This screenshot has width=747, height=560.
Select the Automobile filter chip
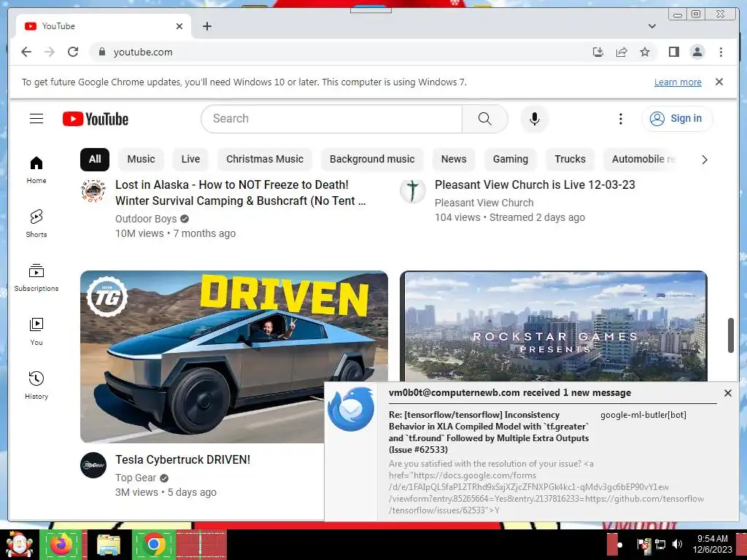tap(640, 159)
